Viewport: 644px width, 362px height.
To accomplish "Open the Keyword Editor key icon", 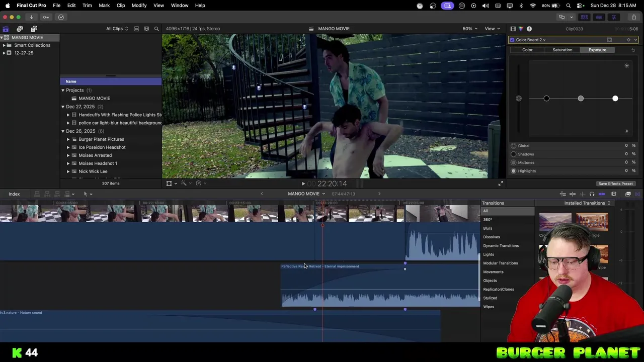I will pos(46,17).
